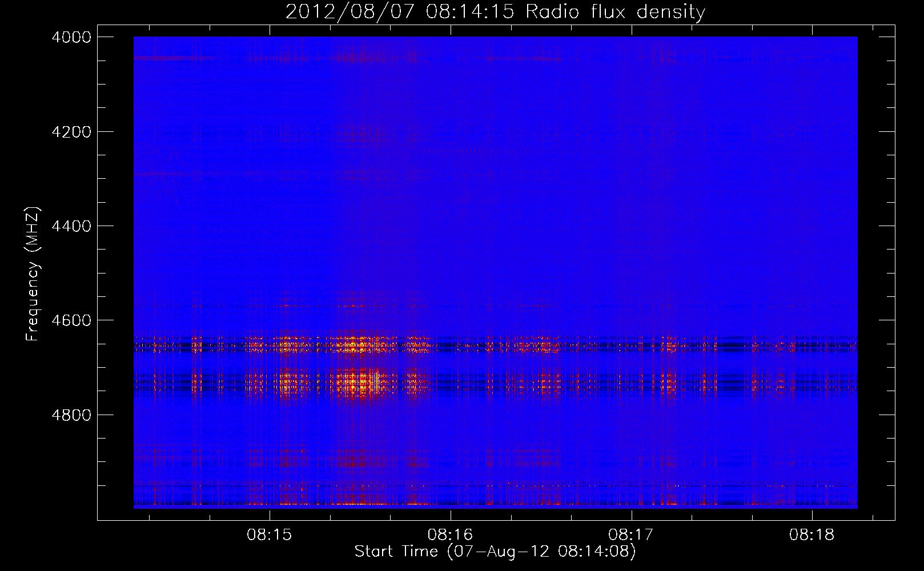Click the 4600 frequency tick label
The image size is (924, 571).
(x=71, y=320)
